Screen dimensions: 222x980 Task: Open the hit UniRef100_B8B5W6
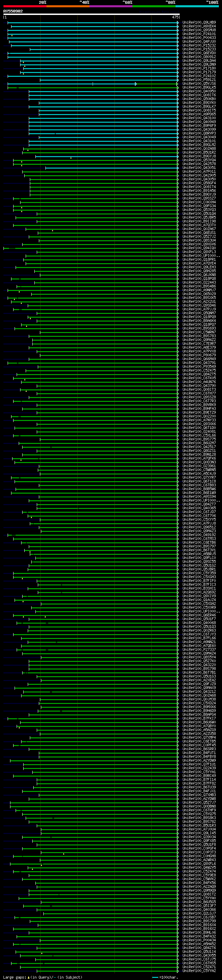tap(199, 489)
